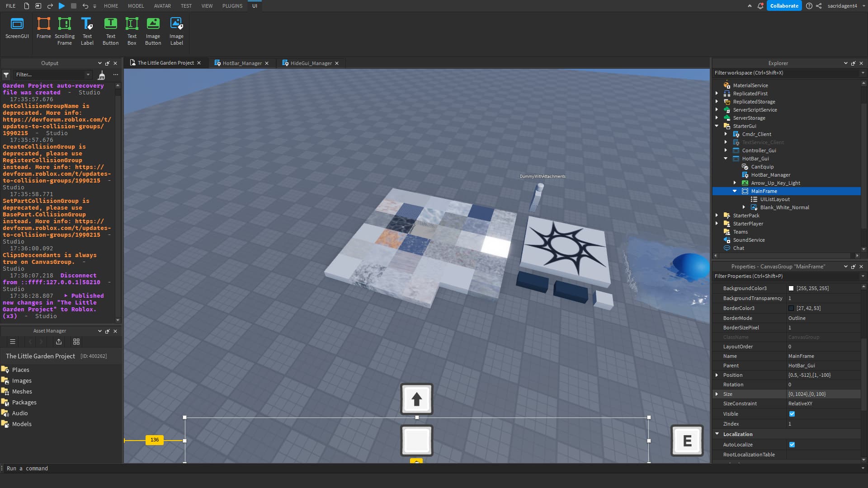Image resolution: width=868 pixels, height=488 pixels.
Task: Open the Output filter funnel icon
Action: click(6, 75)
